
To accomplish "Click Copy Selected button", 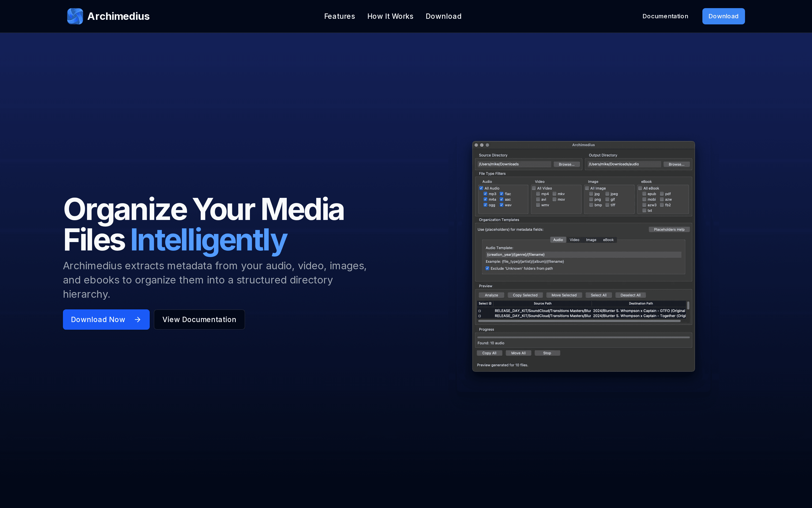I will (525, 295).
